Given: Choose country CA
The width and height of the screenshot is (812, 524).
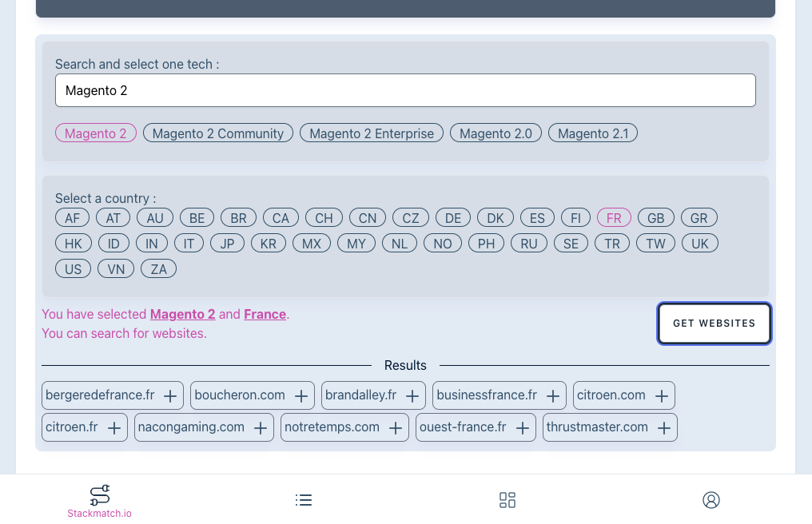Looking at the screenshot, I should [281, 217].
